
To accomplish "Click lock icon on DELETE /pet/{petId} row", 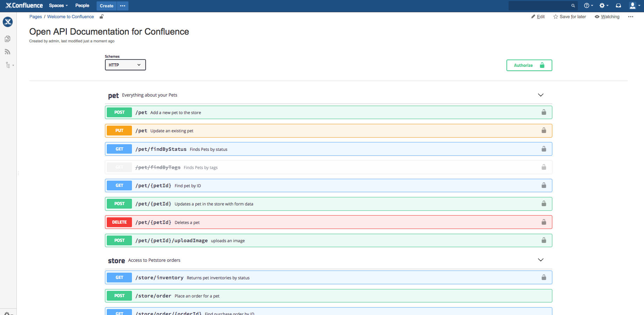I will click(544, 222).
